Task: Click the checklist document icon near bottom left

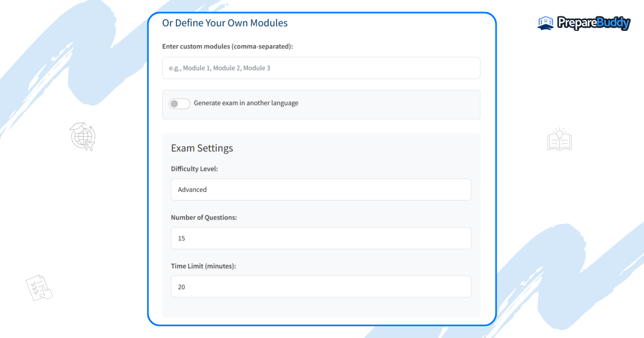Action: 39,288
